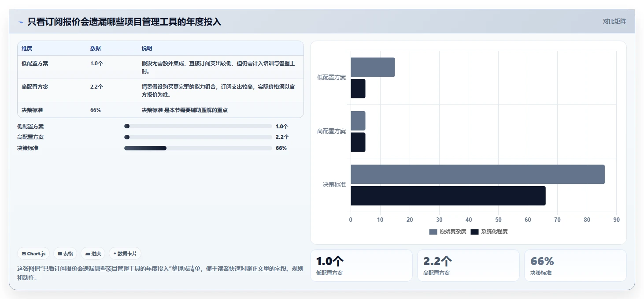Open the 1.0个 低配置方案 data card
This screenshot has width=644, height=299.
click(361, 265)
